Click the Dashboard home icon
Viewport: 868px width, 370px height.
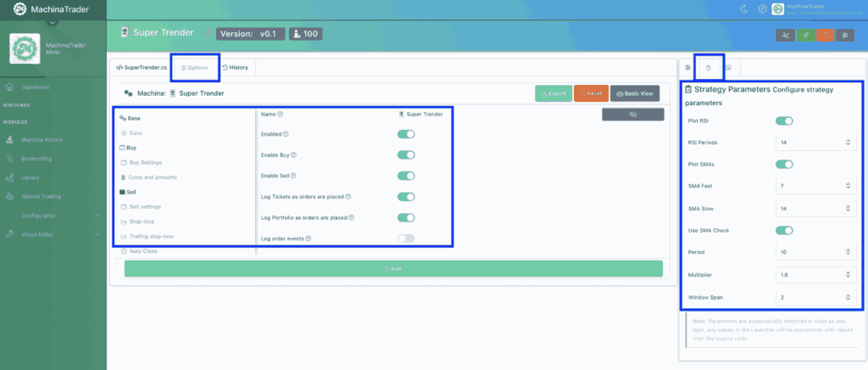click(x=9, y=87)
